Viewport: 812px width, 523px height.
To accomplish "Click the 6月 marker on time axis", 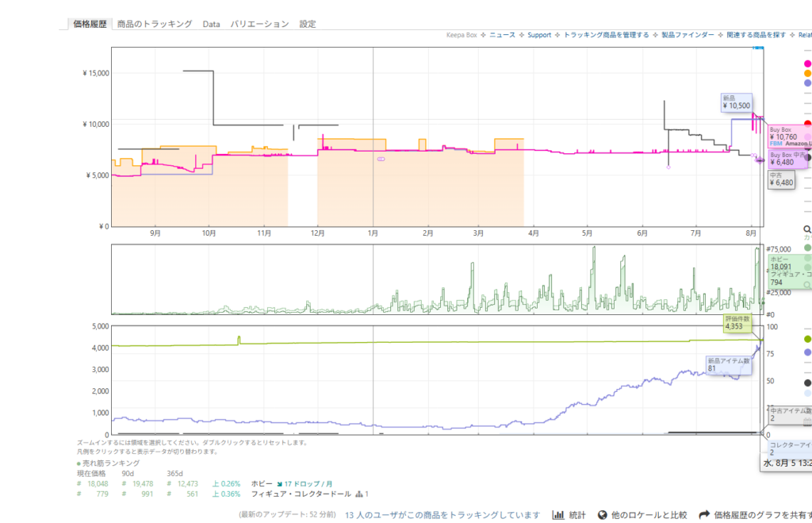I will click(x=642, y=233).
